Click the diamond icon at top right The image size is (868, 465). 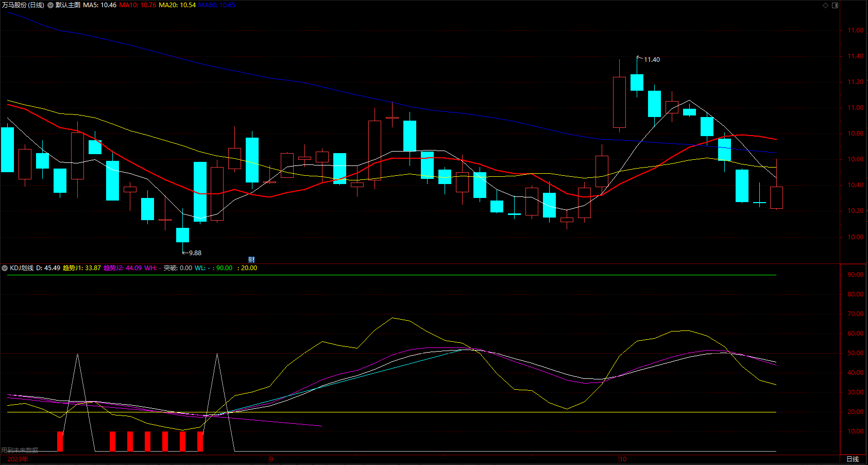[x=825, y=5]
